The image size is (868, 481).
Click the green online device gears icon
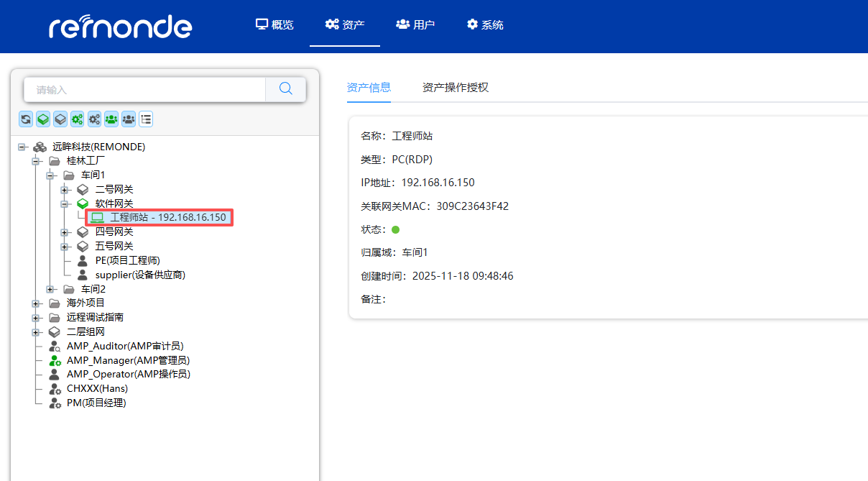coord(77,119)
